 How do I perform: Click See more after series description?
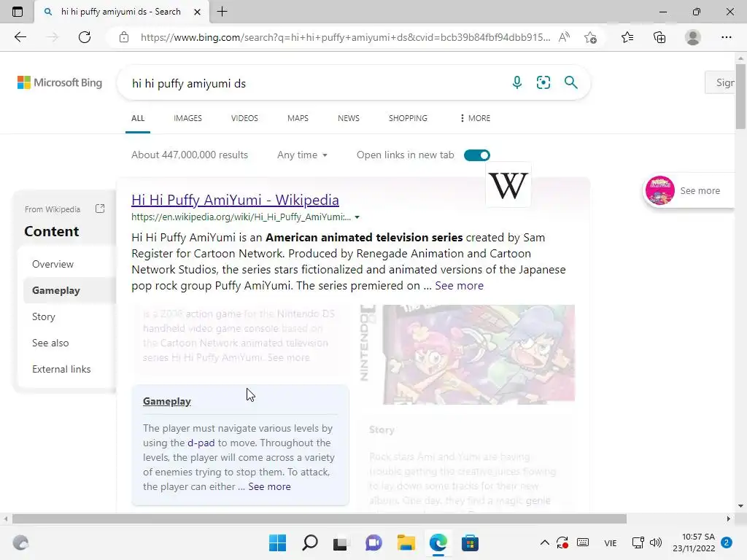tap(460, 286)
